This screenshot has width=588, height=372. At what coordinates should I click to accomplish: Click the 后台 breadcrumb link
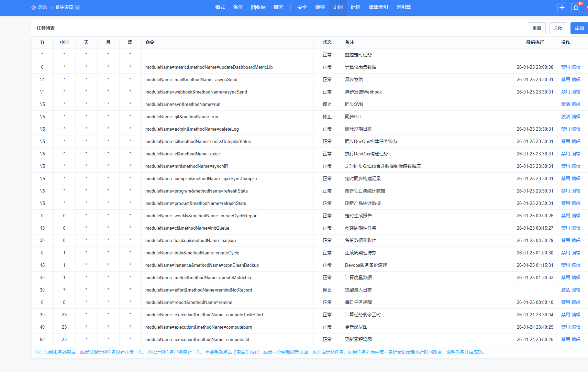tap(43, 8)
